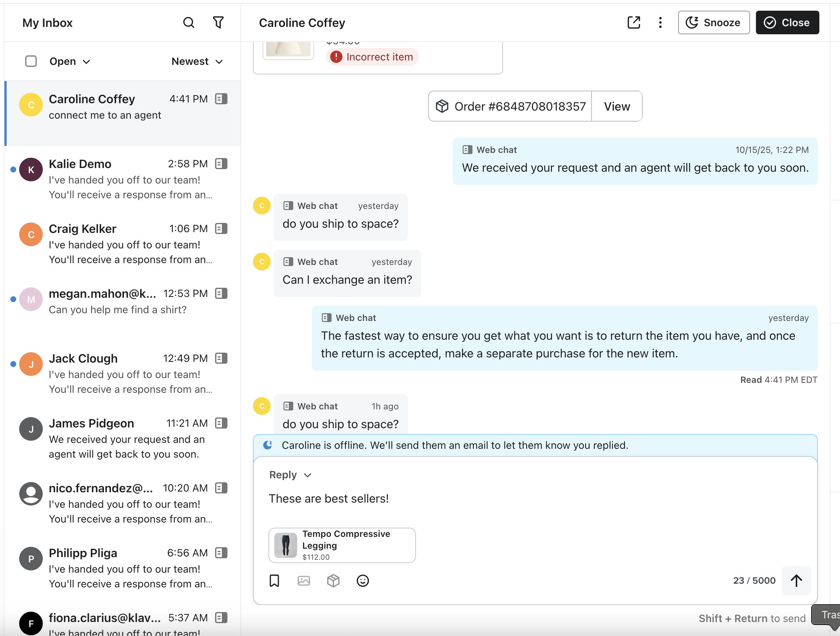Screen dimensions: 840x636
Task: Click the Close conversation button
Action: coord(787,23)
